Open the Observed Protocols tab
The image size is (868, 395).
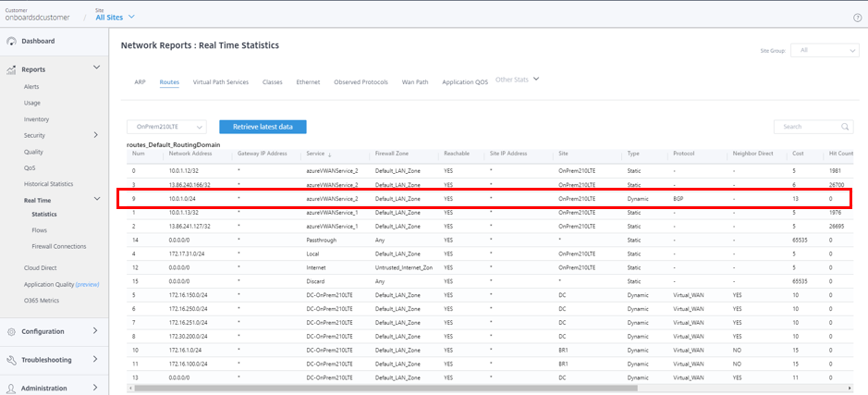click(x=361, y=82)
